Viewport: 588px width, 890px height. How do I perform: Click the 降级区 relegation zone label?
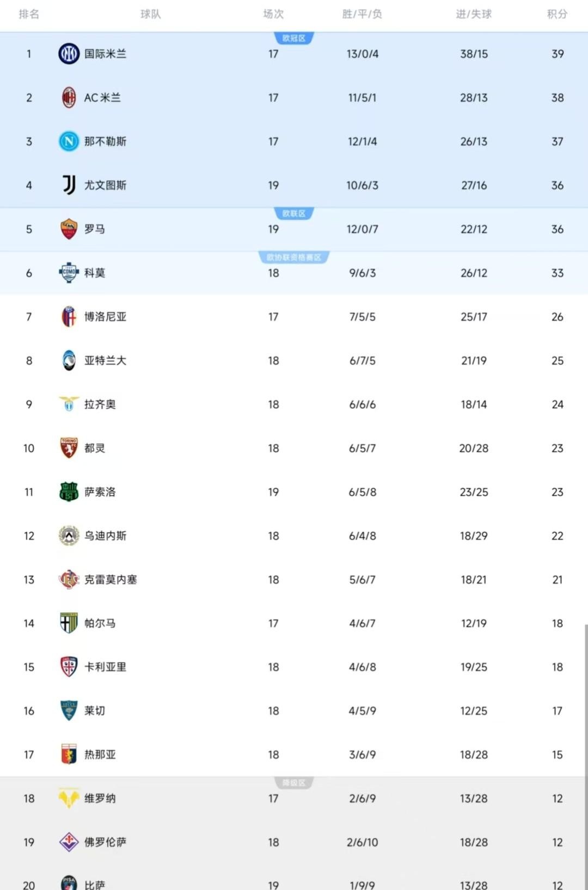click(x=294, y=783)
